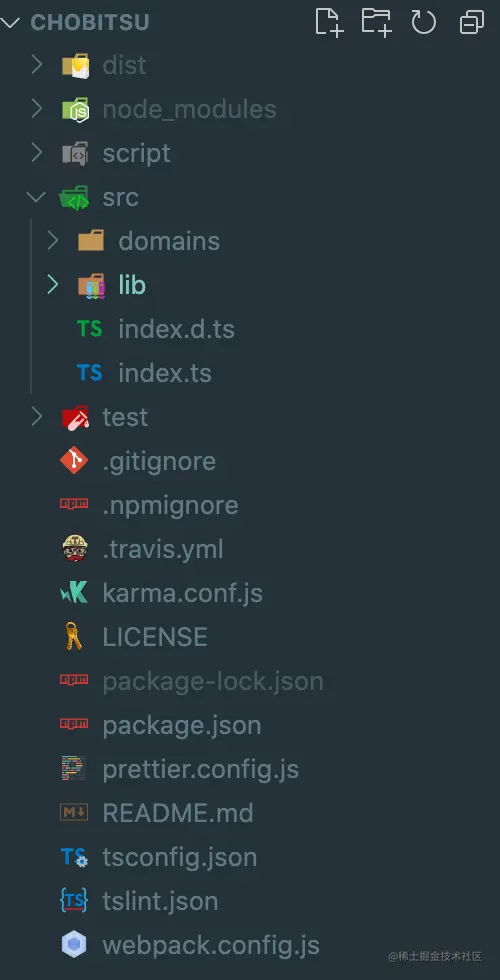Open tsconfig.json file

(x=179, y=857)
